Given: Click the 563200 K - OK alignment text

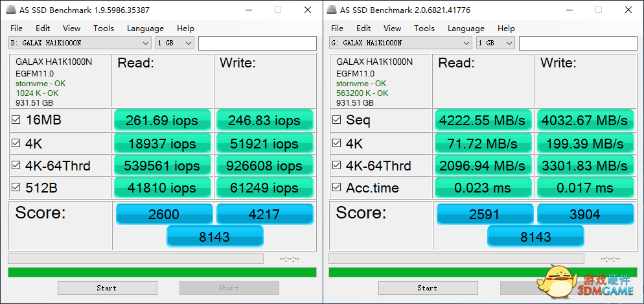Looking at the screenshot, I should [362, 93].
